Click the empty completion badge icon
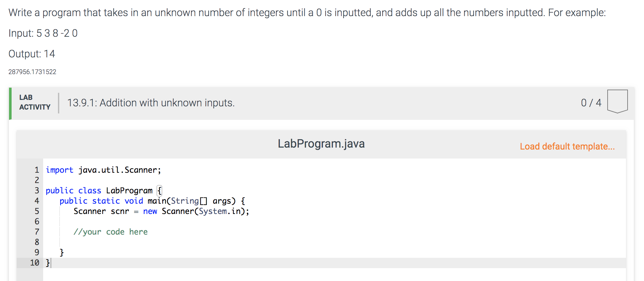The height and width of the screenshot is (281, 644). click(x=617, y=101)
